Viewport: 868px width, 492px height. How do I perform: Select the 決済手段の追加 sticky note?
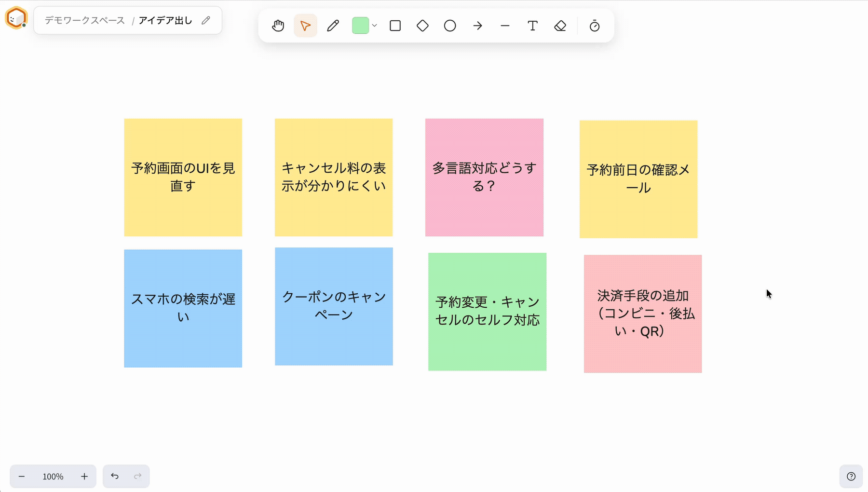point(643,314)
